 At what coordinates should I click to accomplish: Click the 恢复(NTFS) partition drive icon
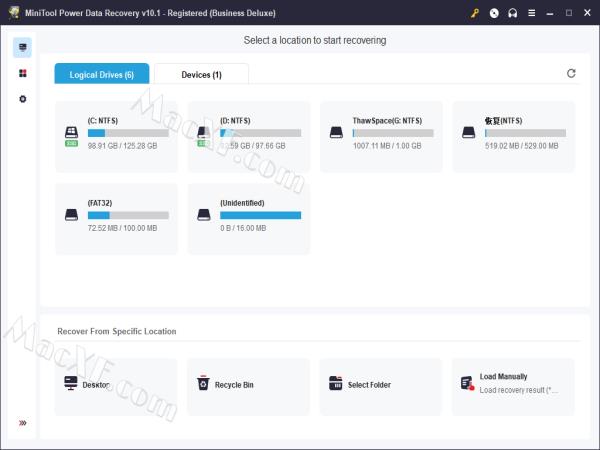[x=468, y=133]
